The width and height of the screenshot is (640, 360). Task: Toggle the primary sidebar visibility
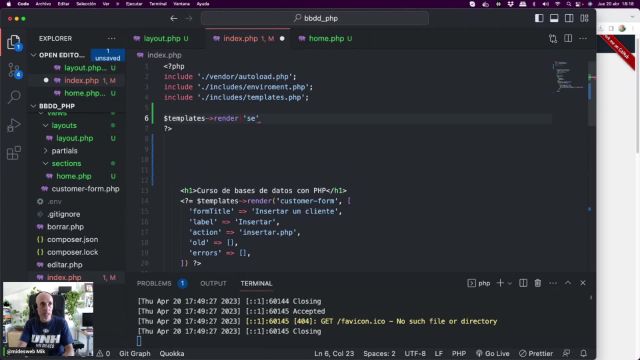click(x=539, y=18)
